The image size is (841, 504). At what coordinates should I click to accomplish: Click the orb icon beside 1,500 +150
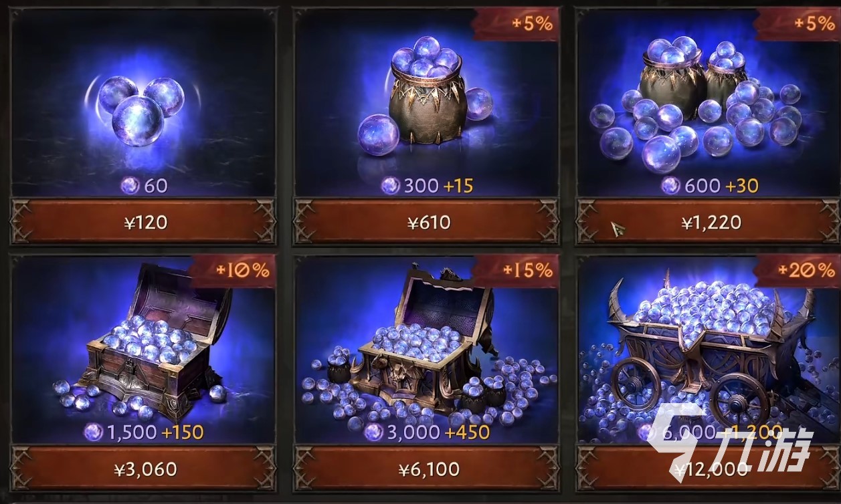point(93,432)
